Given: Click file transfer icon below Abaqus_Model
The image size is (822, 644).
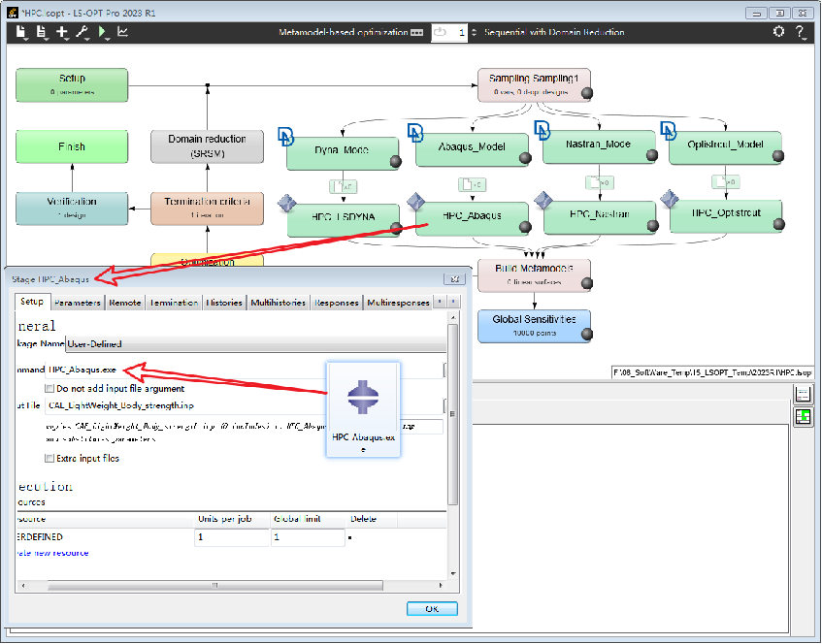Looking at the screenshot, I should click(473, 184).
